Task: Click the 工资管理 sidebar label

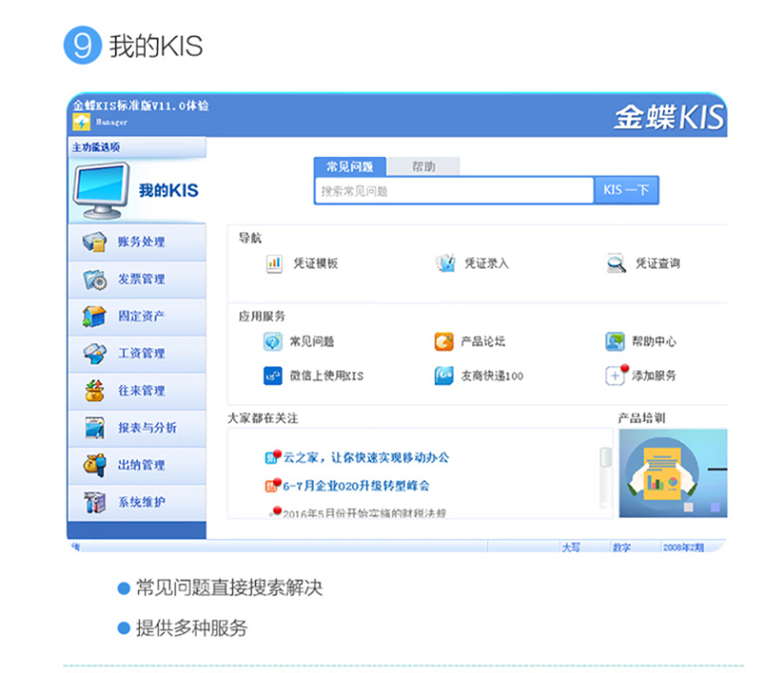Action: pyautogui.click(x=141, y=353)
